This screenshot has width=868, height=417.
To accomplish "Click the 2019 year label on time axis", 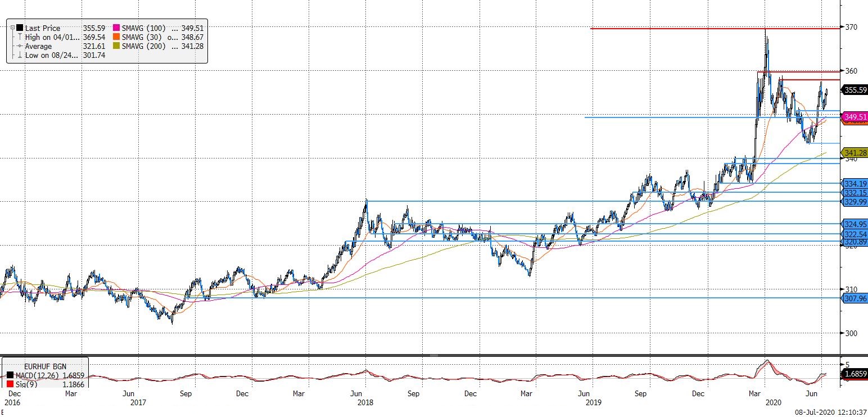I will 594,402.
